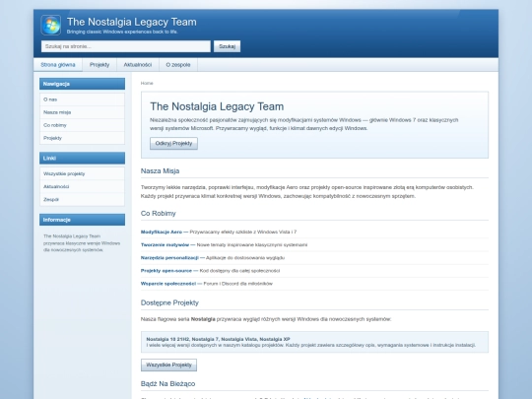The width and height of the screenshot is (532, 399).
Task: Open Wszystkie projekty in Linki sidebar
Action: click(x=82, y=173)
